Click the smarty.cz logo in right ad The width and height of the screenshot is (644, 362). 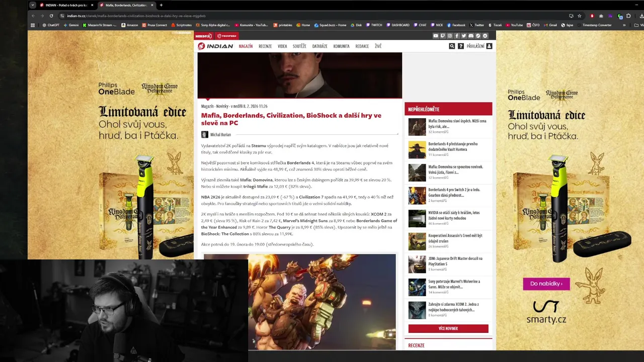tap(546, 312)
